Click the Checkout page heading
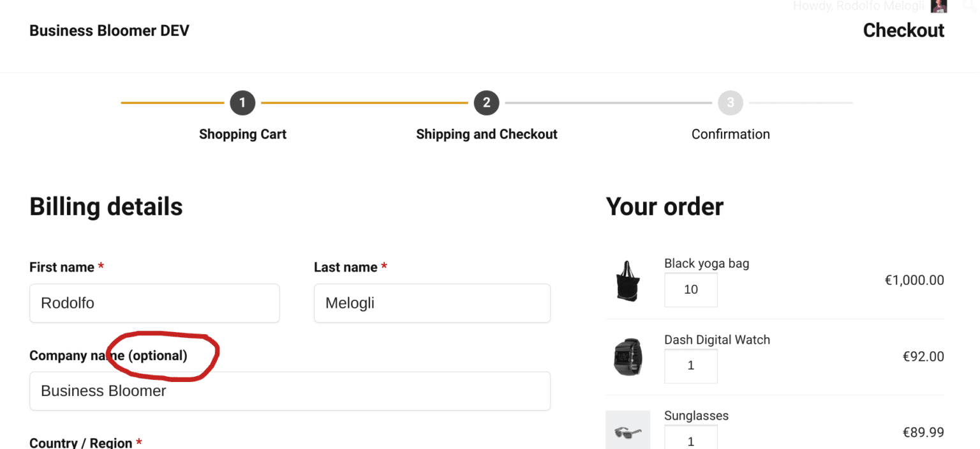The width and height of the screenshot is (980, 449). 903,31
